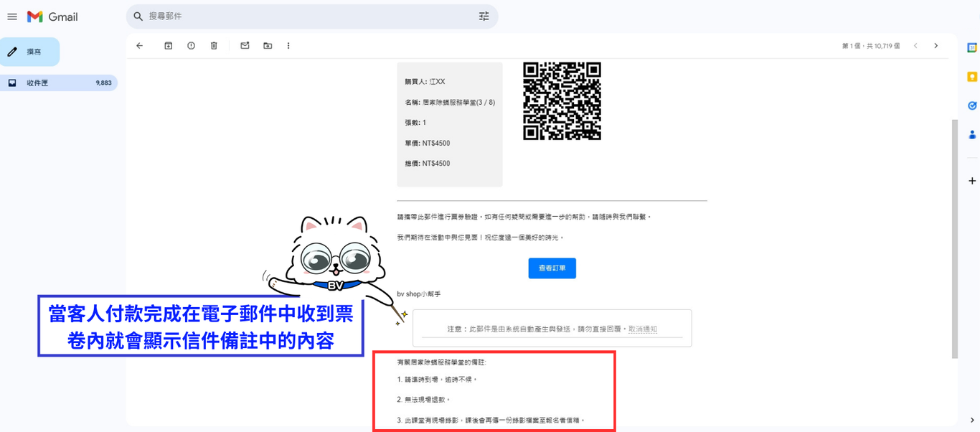Archive this email
The height and width of the screenshot is (432, 980).
click(x=169, y=46)
